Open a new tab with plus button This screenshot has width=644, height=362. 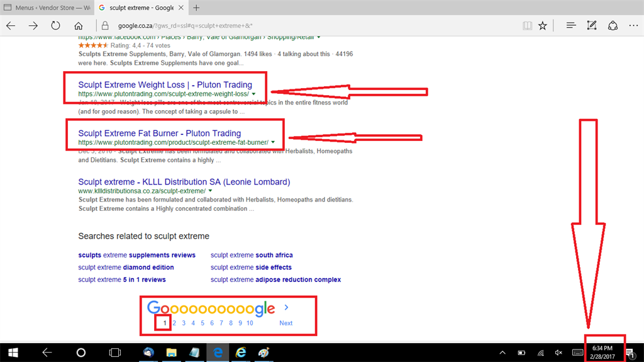196,8
